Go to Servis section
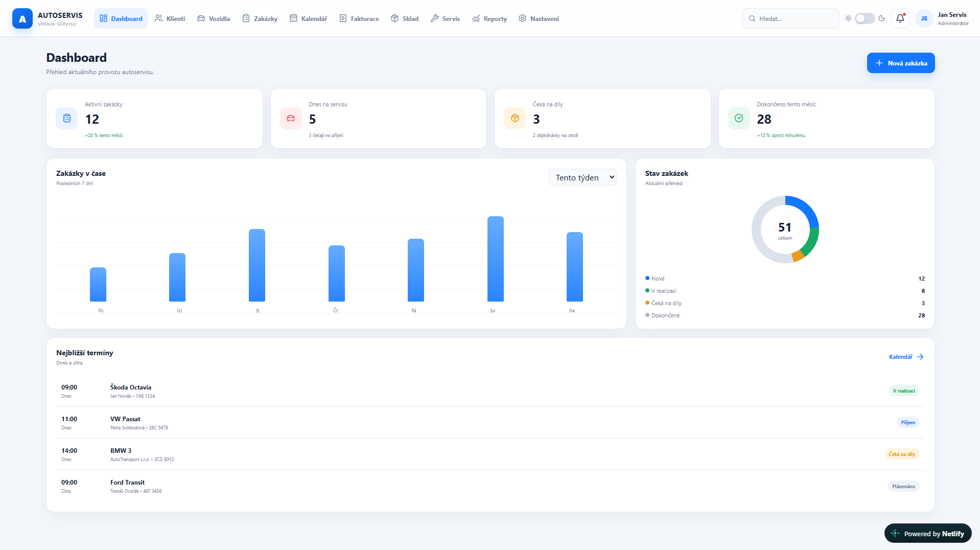980x550 pixels. [445, 18]
